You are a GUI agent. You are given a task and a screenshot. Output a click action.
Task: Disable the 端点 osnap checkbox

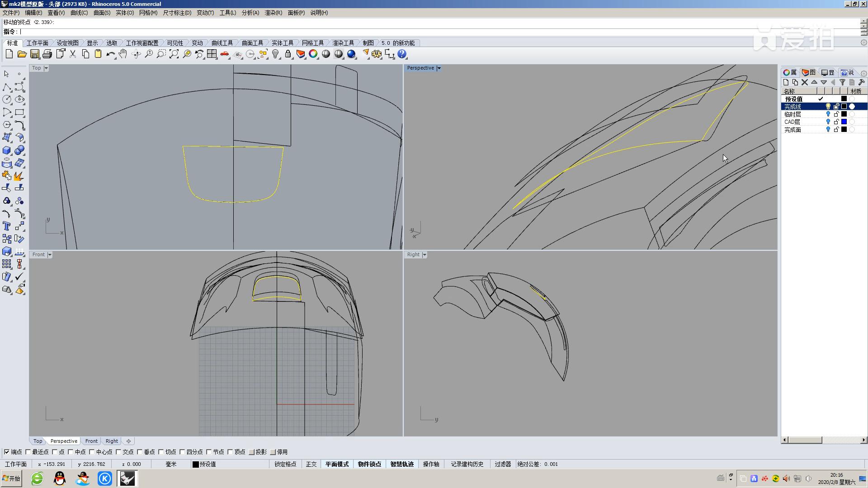(x=7, y=452)
